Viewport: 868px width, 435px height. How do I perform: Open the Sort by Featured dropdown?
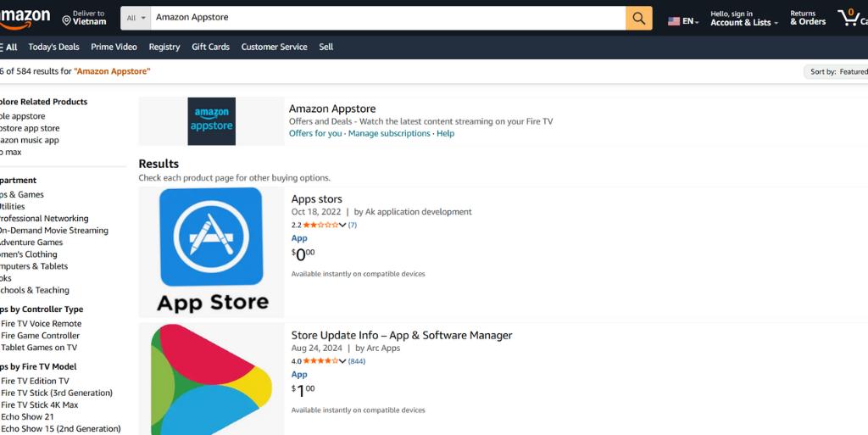tap(837, 72)
